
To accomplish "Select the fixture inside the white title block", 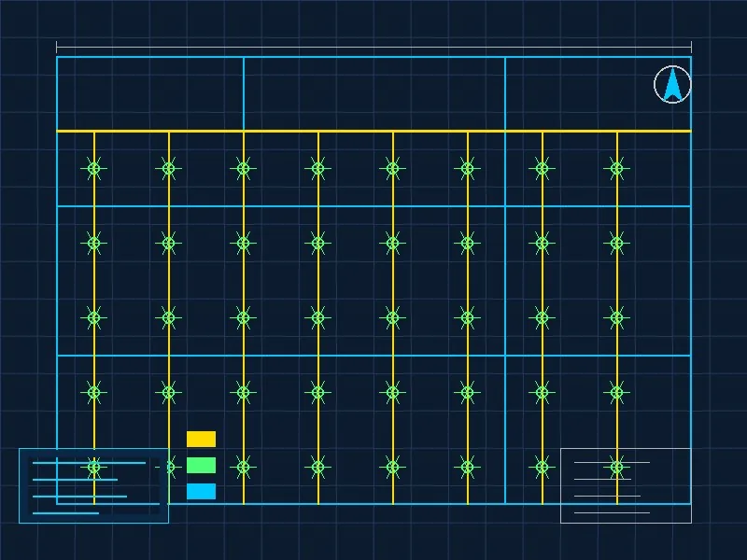I will tap(617, 468).
